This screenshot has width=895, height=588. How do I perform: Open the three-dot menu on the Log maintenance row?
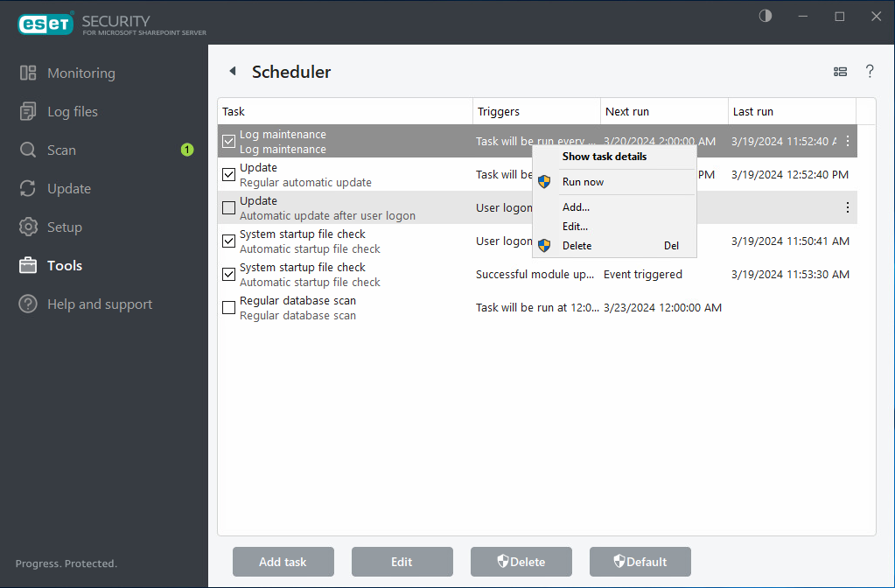pos(846,141)
